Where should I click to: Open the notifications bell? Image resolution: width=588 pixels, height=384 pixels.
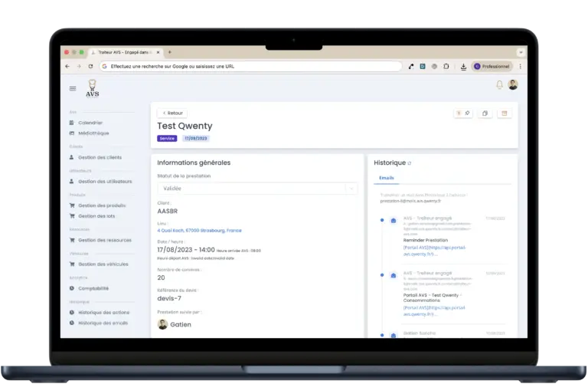coord(499,85)
